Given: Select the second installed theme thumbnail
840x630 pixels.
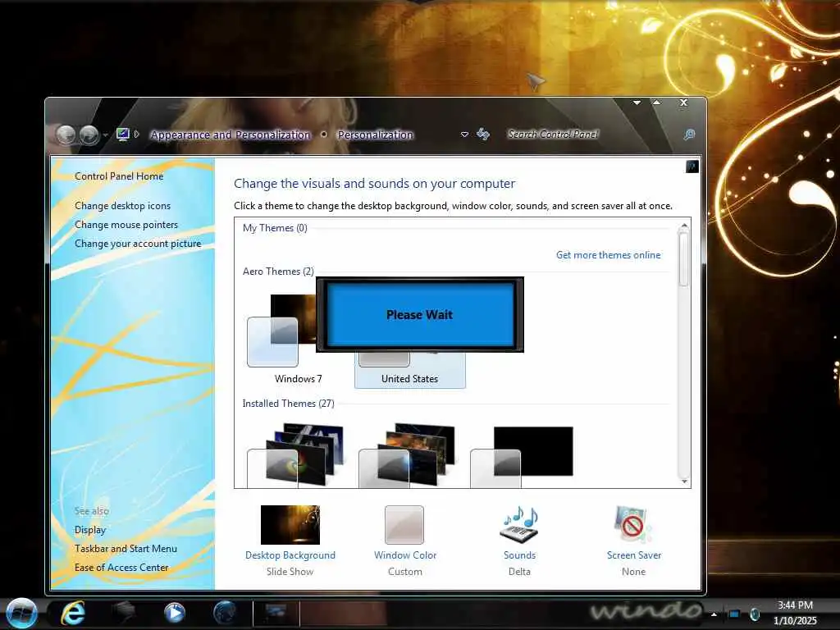Looking at the screenshot, I should [407, 454].
